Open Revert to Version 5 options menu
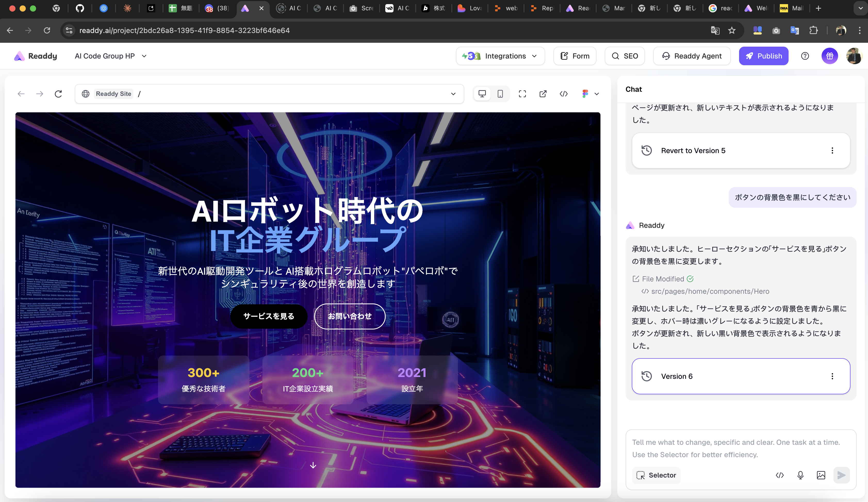The image size is (868, 502). [832, 150]
